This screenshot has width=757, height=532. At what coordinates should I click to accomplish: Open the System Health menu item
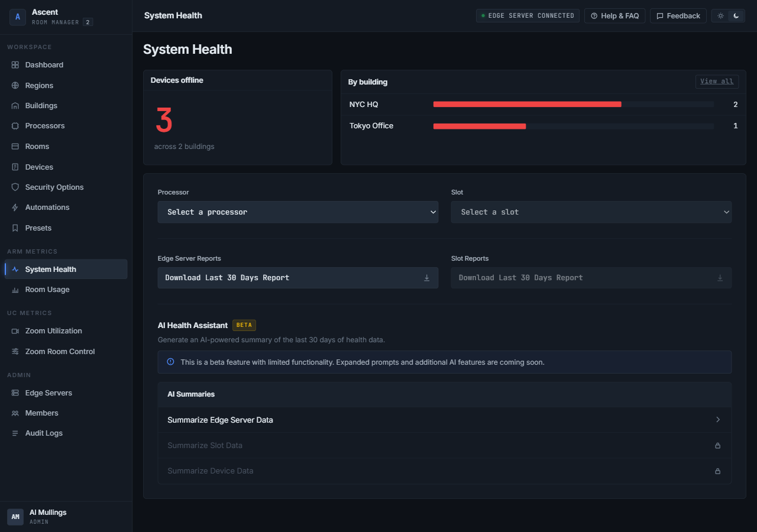tap(66, 270)
